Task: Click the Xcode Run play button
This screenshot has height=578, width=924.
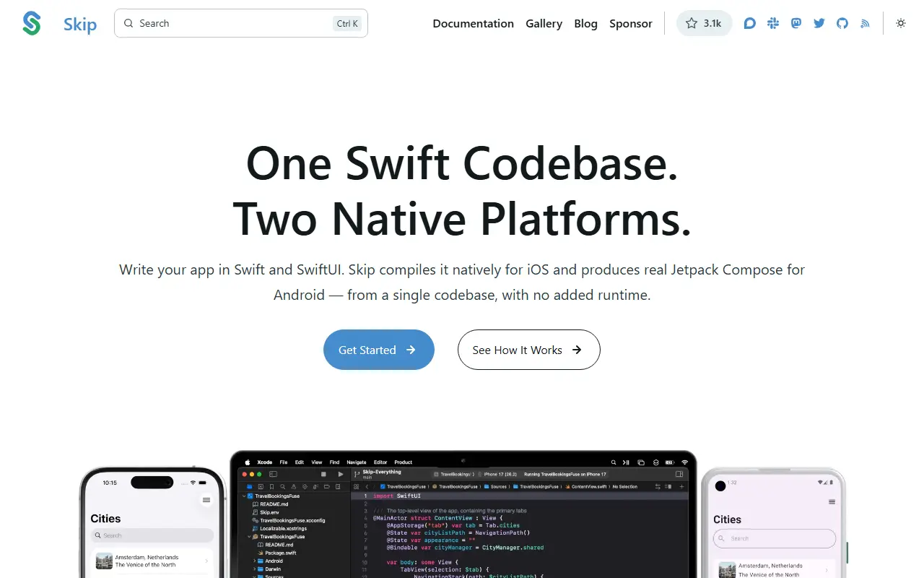Action: (341, 474)
